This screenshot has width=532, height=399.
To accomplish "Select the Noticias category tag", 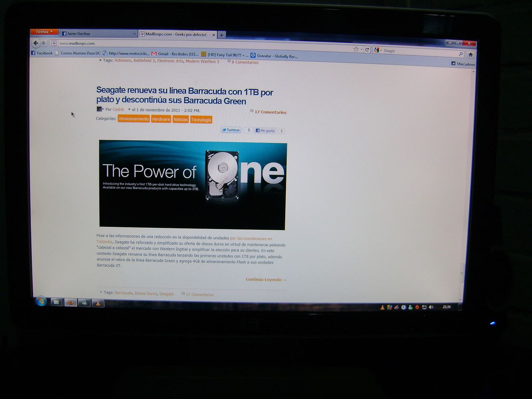I will [181, 120].
